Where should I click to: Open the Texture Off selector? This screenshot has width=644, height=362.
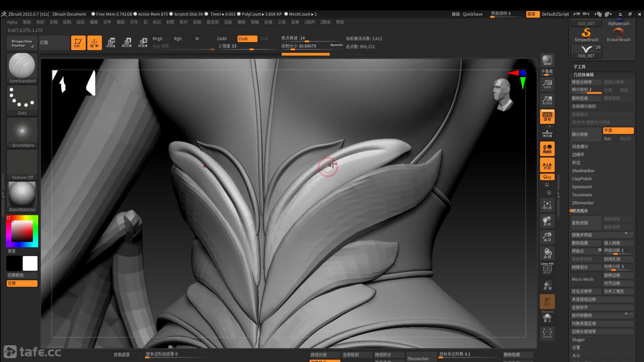22,165
